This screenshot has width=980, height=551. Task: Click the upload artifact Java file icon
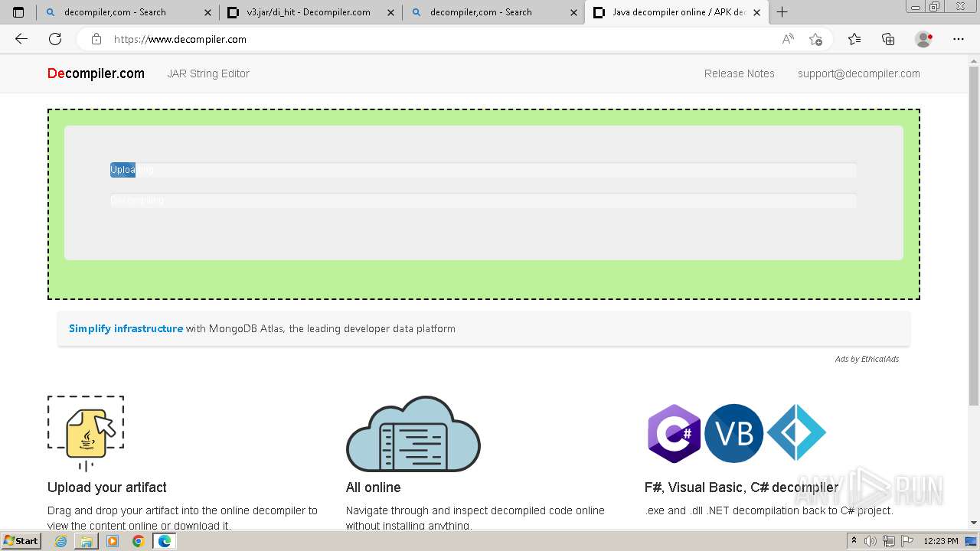pyautogui.click(x=86, y=433)
